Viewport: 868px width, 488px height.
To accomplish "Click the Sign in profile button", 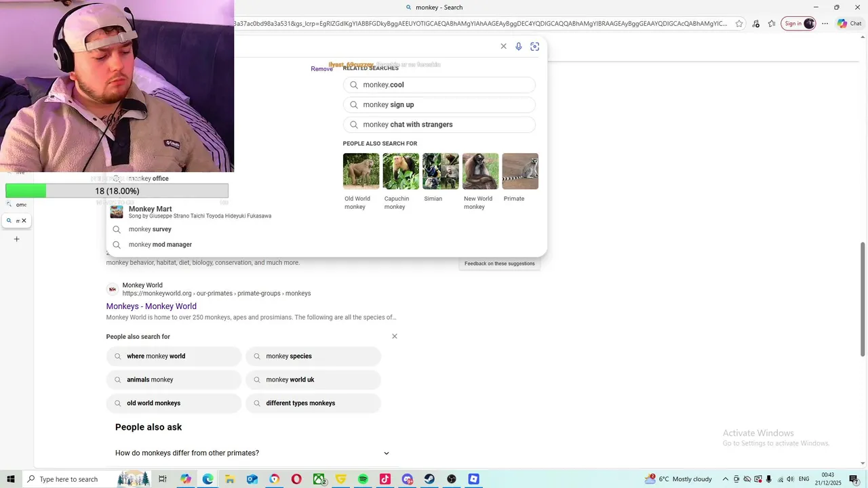I will click(798, 24).
